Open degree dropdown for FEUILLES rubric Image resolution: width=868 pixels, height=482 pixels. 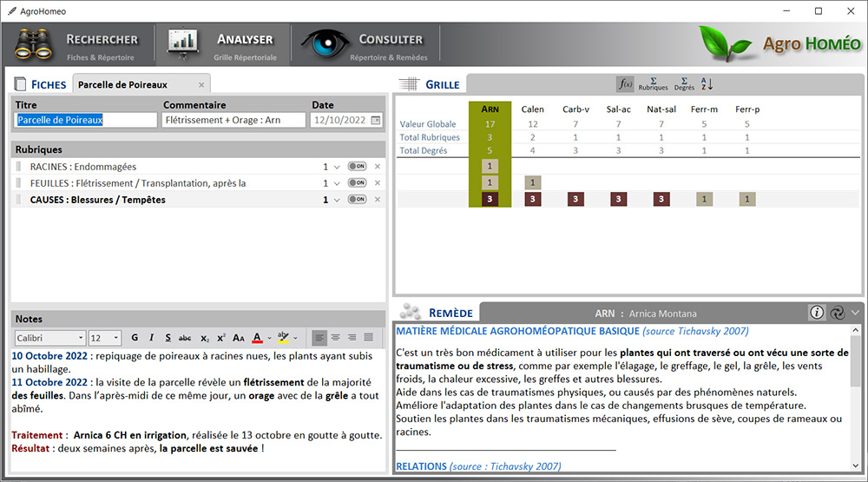337,183
